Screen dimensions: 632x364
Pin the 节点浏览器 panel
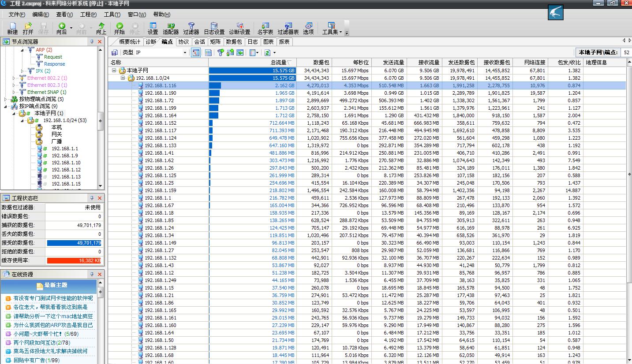[x=92, y=41]
